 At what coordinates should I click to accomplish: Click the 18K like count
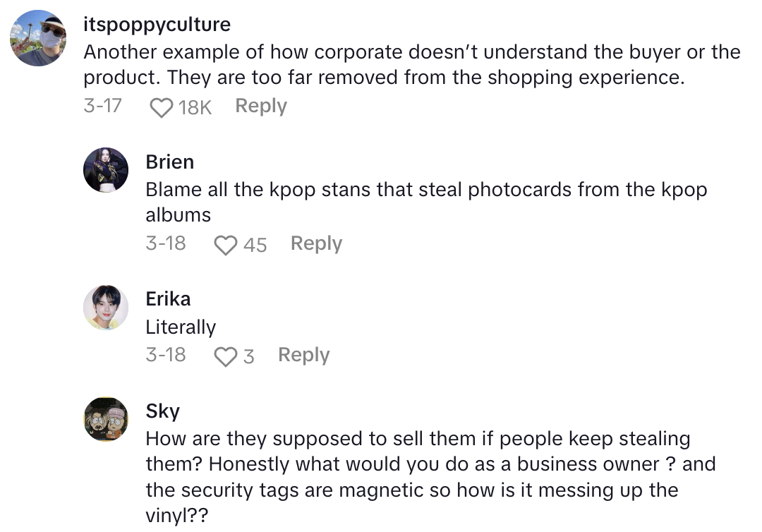[195, 107]
